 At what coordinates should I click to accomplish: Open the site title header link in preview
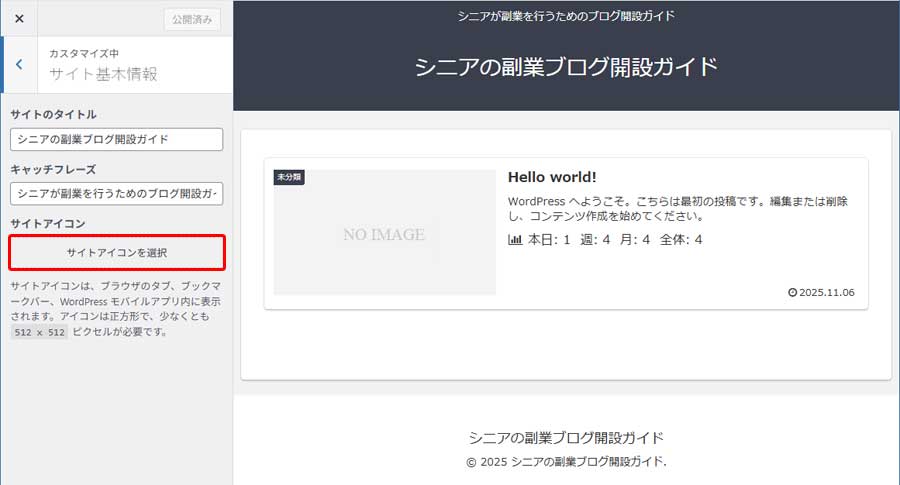[x=566, y=67]
